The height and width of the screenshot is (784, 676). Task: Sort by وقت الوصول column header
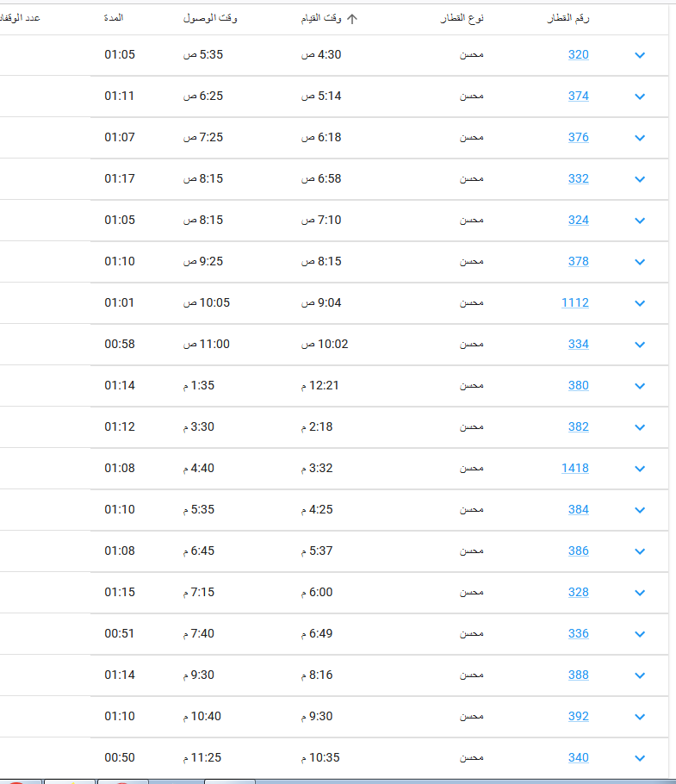click(x=210, y=18)
